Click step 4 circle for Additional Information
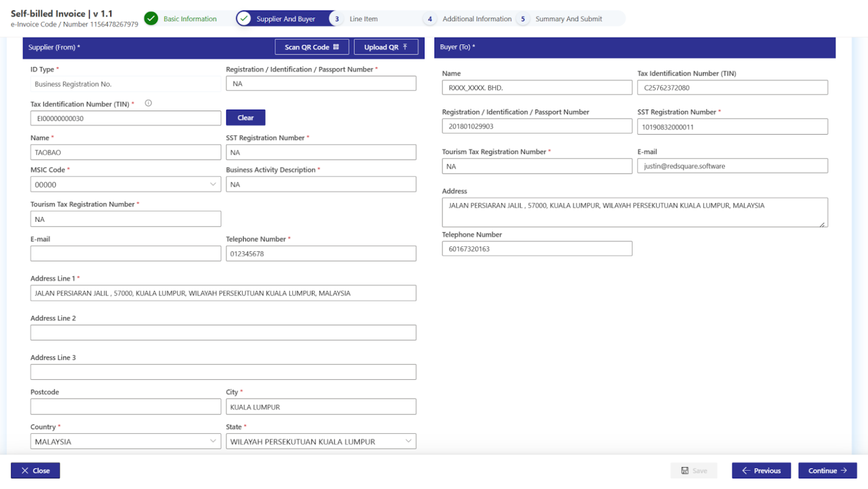Viewport: 868px width, 489px height. 430,19
